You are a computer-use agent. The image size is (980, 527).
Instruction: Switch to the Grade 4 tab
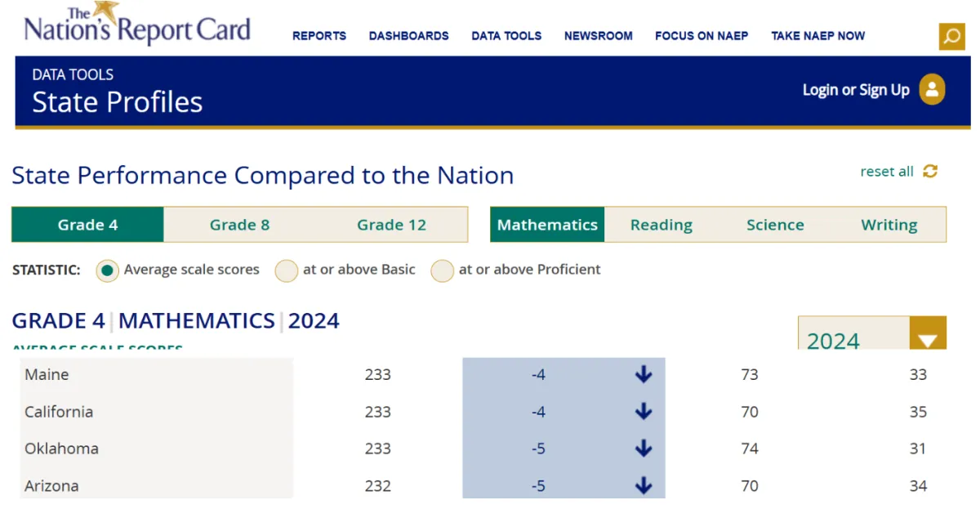point(87,225)
